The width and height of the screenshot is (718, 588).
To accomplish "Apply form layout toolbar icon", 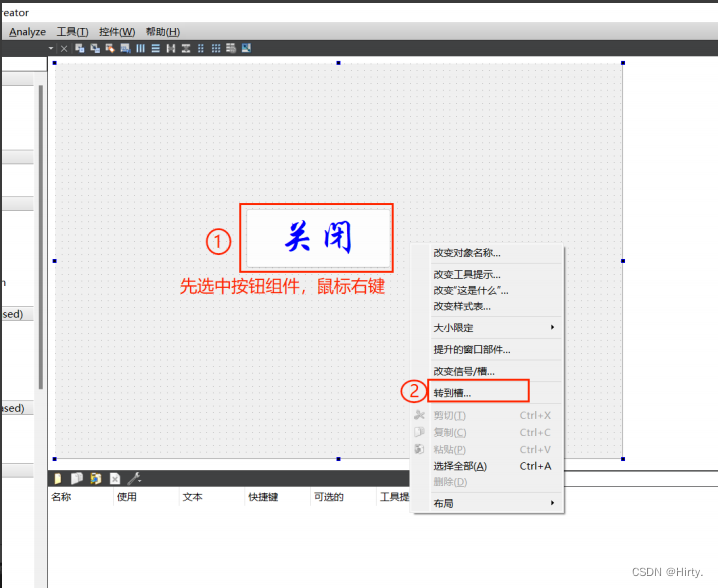I will pos(201,48).
